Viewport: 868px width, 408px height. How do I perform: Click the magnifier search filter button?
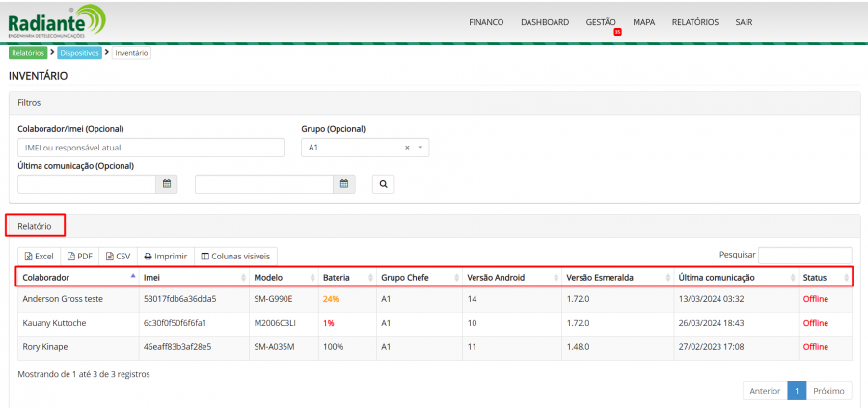(383, 183)
